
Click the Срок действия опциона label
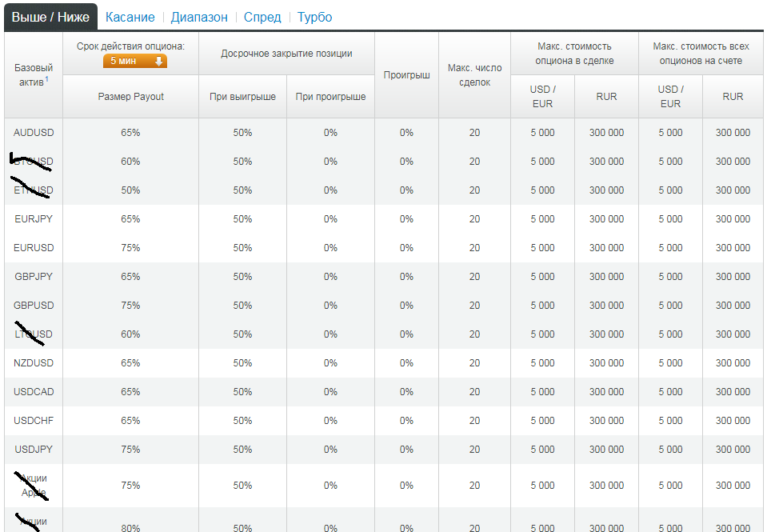click(130, 46)
